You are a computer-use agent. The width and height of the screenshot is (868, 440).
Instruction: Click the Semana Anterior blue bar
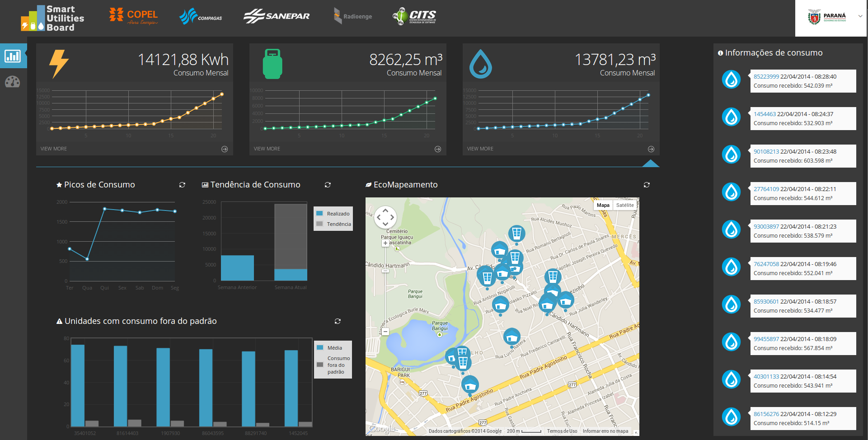pos(237,268)
